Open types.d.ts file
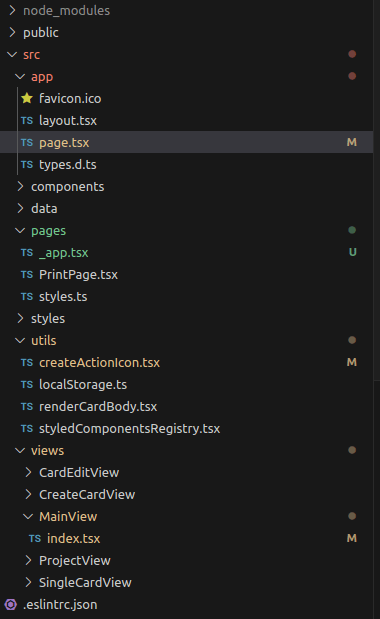The height and width of the screenshot is (619, 380). click(68, 165)
